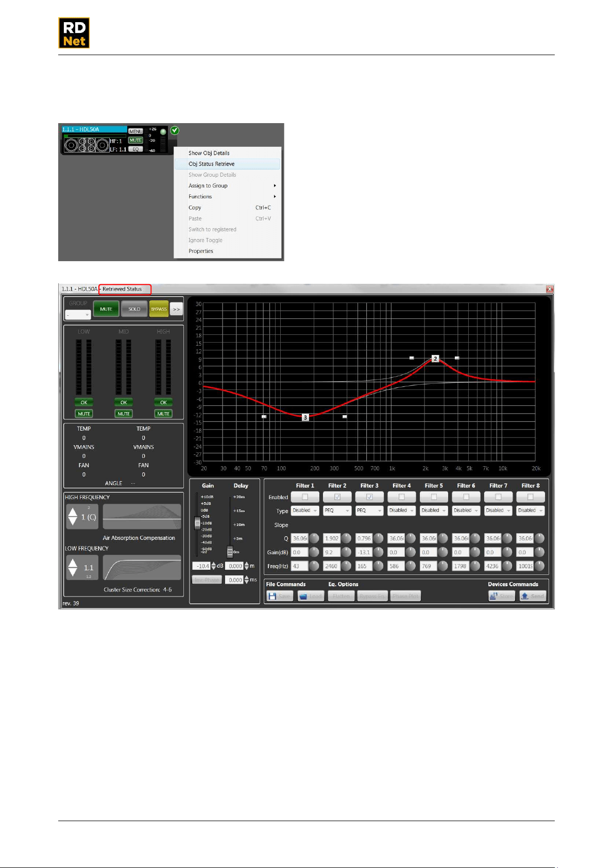Open the Filter 2 PEQ type dropdown

337,510
